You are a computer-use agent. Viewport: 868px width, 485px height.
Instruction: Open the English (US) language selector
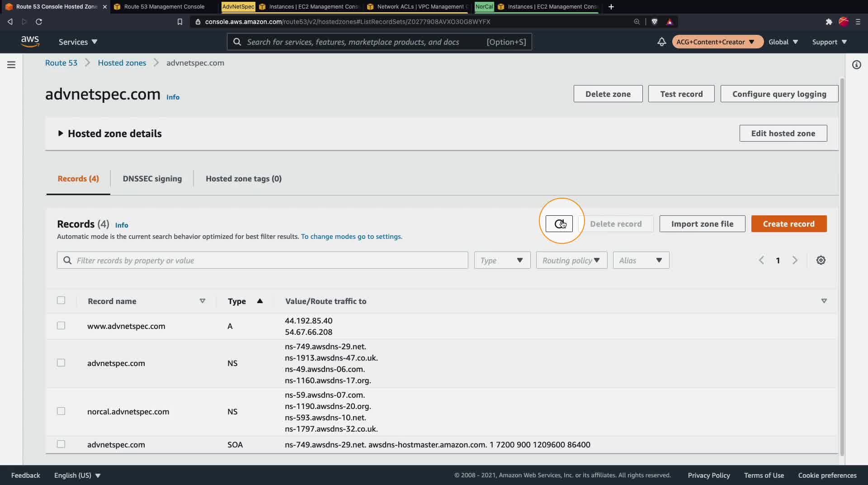point(77,475)
